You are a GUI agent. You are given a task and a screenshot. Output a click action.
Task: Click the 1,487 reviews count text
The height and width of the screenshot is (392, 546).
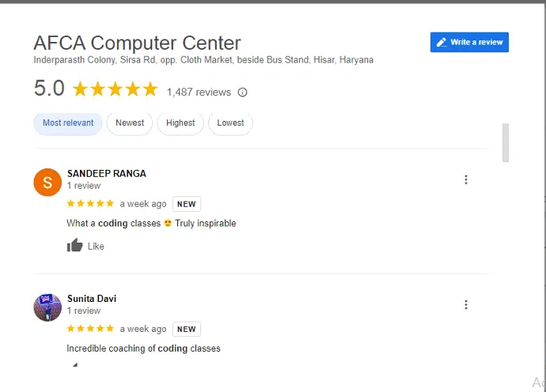pos(199,92)
